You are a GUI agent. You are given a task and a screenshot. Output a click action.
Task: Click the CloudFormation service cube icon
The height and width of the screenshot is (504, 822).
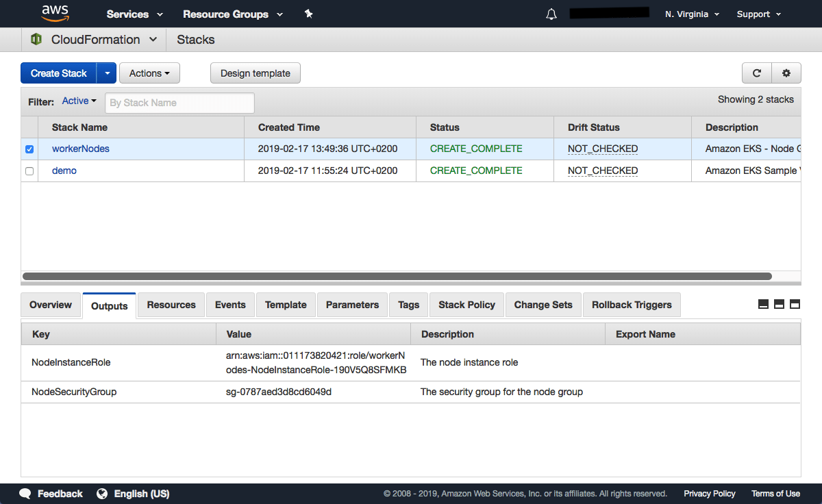[36, 40]
